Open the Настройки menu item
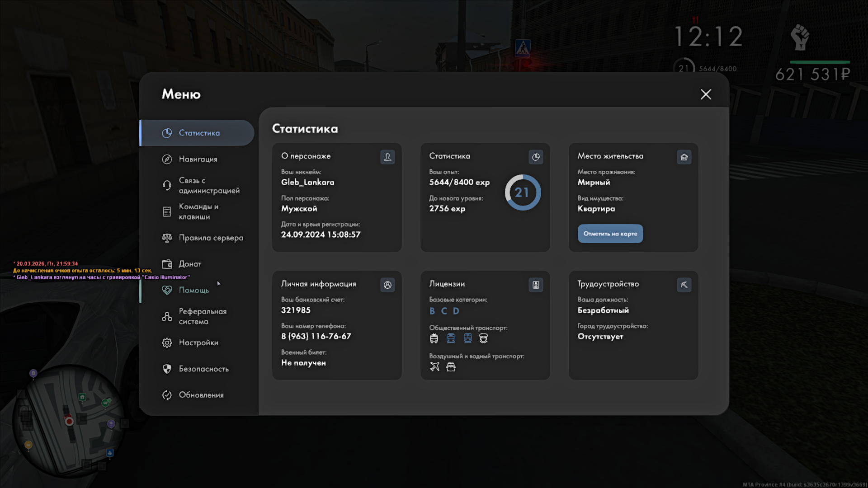 pos(198,343)
